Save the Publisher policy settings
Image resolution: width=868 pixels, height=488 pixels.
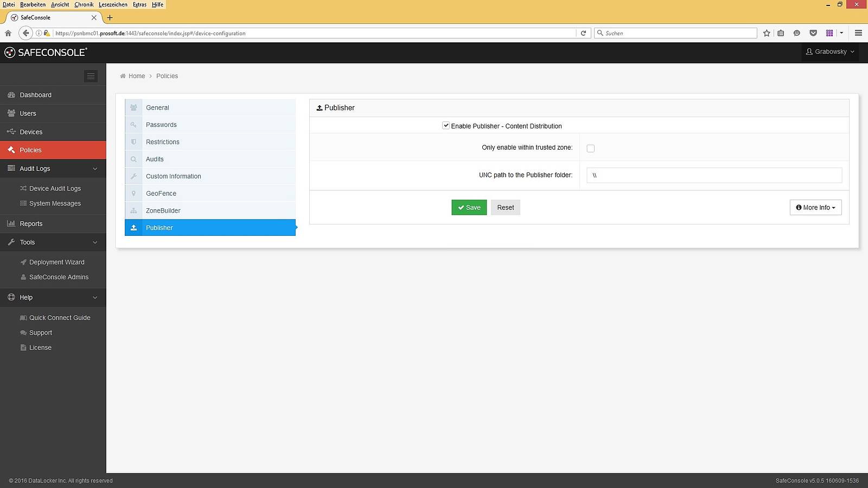tap(468, 207)
